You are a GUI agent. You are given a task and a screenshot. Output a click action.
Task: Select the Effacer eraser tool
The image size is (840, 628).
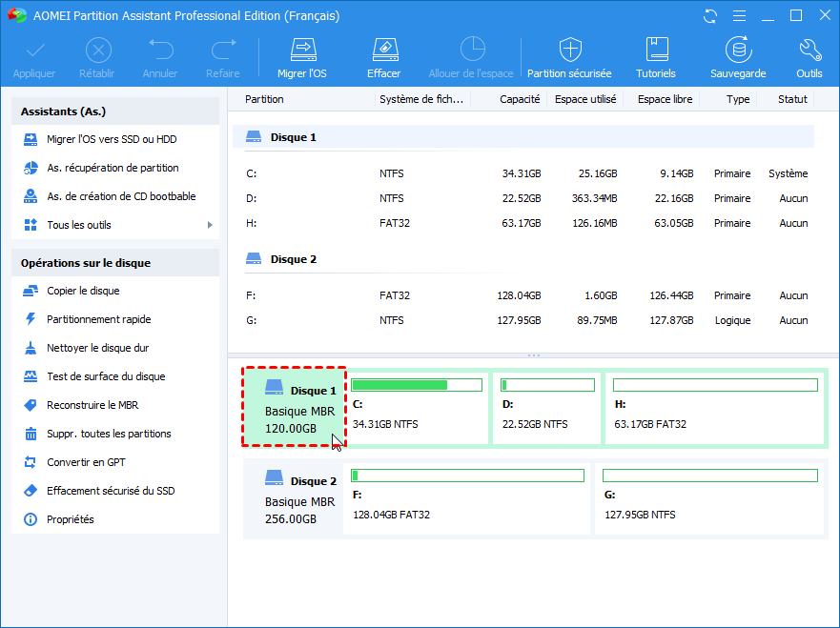click(383, 58)
